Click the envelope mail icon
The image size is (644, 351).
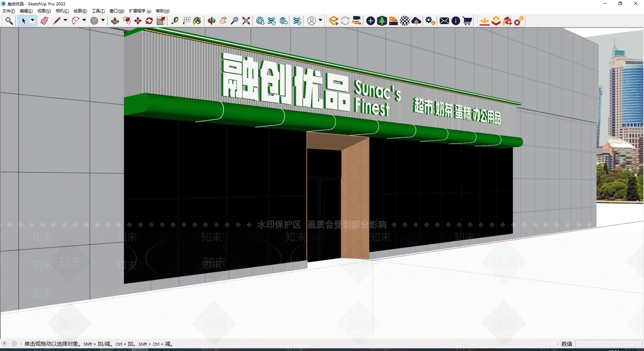point(444,21)
